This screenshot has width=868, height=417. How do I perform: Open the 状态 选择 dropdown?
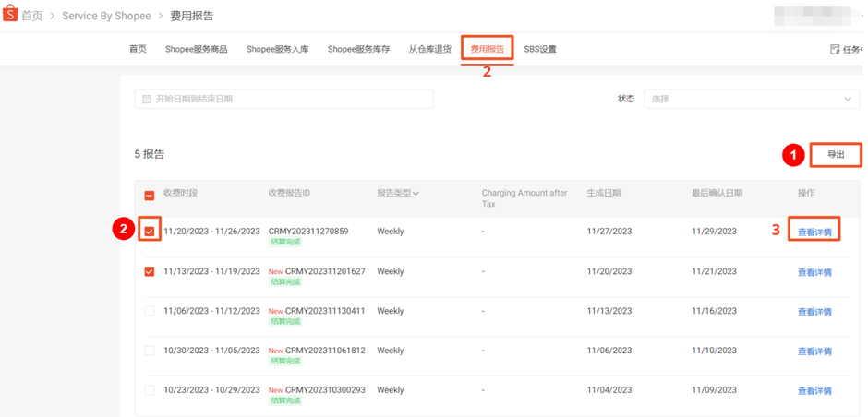(752, 99)
